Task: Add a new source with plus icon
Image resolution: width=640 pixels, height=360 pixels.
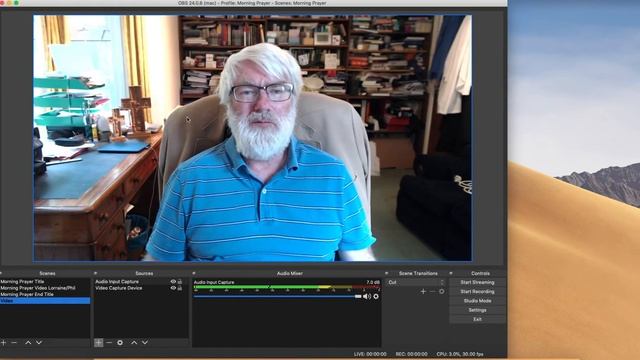Action: (x=98, y=343)
